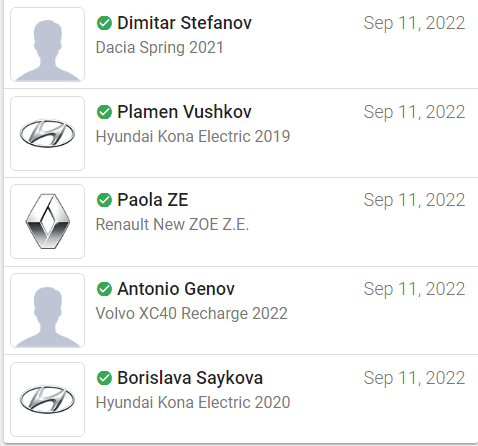Open Plamen Vushkov's profile name

coord(184,112)
